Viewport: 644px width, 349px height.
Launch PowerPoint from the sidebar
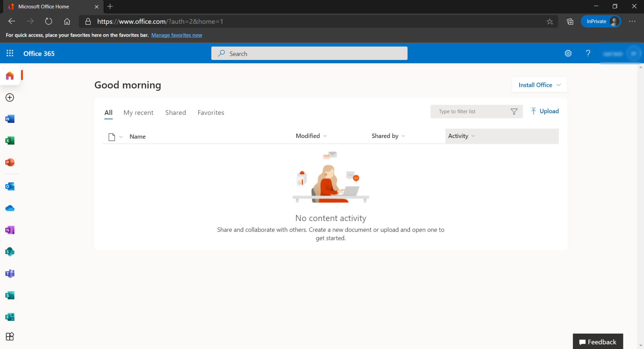[x=10, y=162]
